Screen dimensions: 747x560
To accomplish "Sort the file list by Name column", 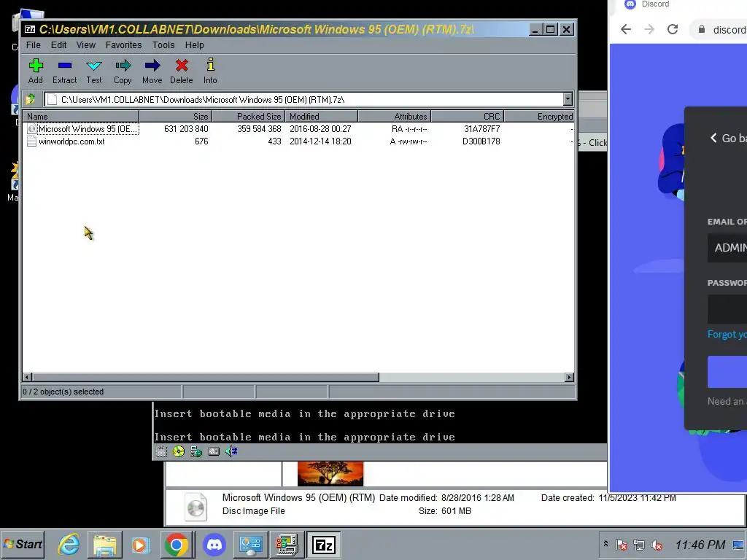I will click(81, 116).
